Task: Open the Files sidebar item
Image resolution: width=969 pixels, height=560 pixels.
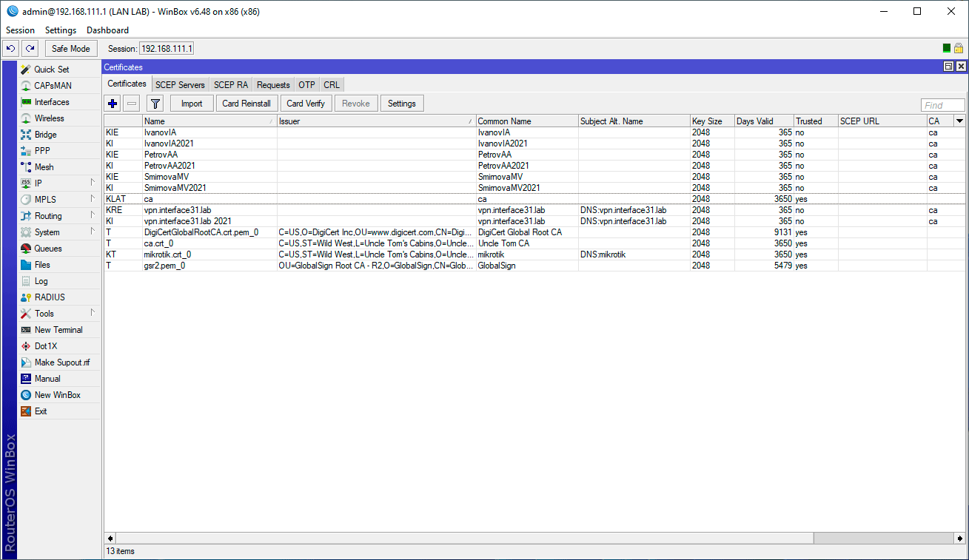Action: [42, 265]
